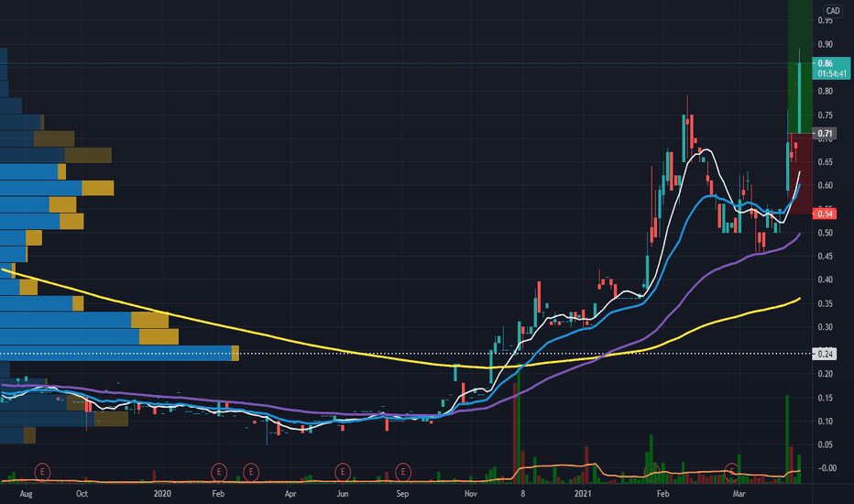This screenshot has height=504, width=854.
Task: Click the 0.20 price scale value
Action: pyautogui.click(x=825, y=374)
